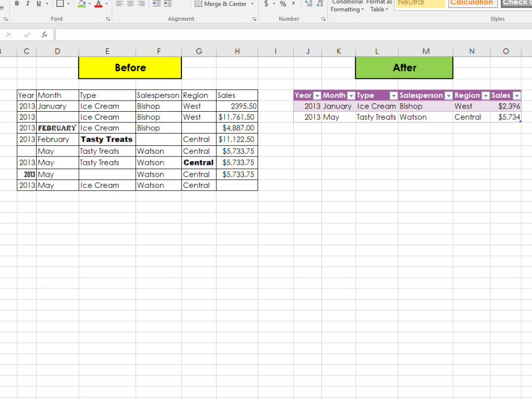Select column E header
Viewport: 532px width, 399px height.
click(107, 51)
